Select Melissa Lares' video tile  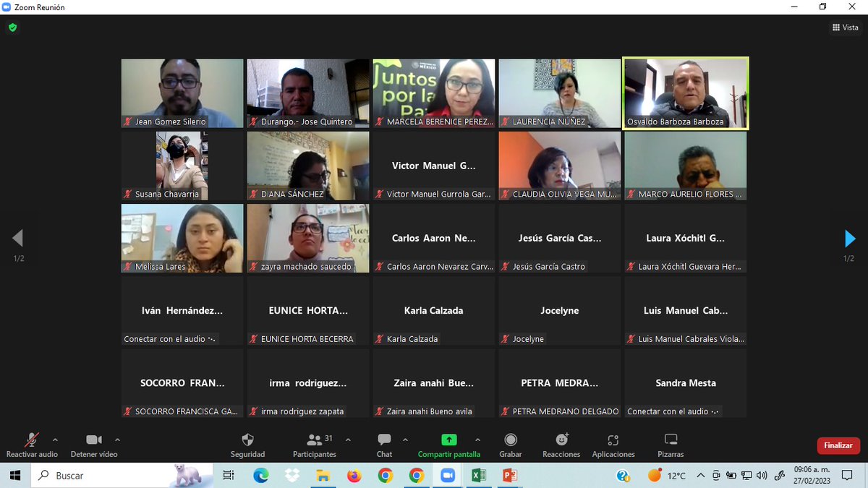182,238
